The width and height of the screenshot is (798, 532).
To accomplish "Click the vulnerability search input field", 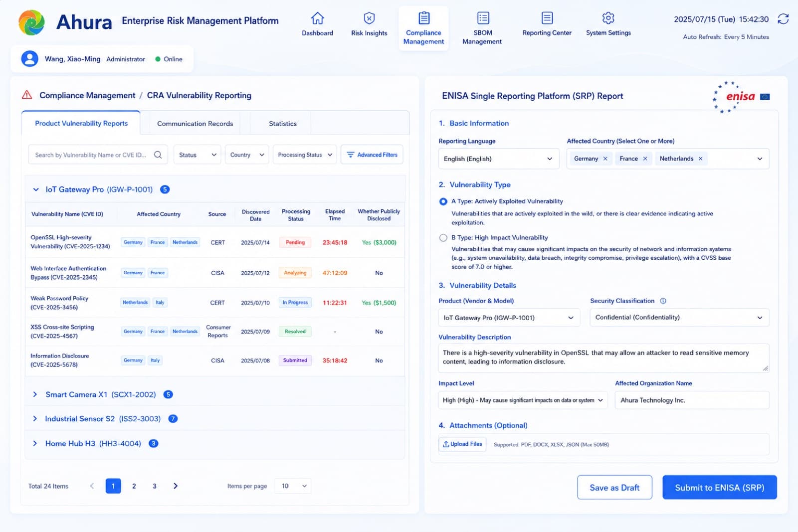I will coord(98,155).
